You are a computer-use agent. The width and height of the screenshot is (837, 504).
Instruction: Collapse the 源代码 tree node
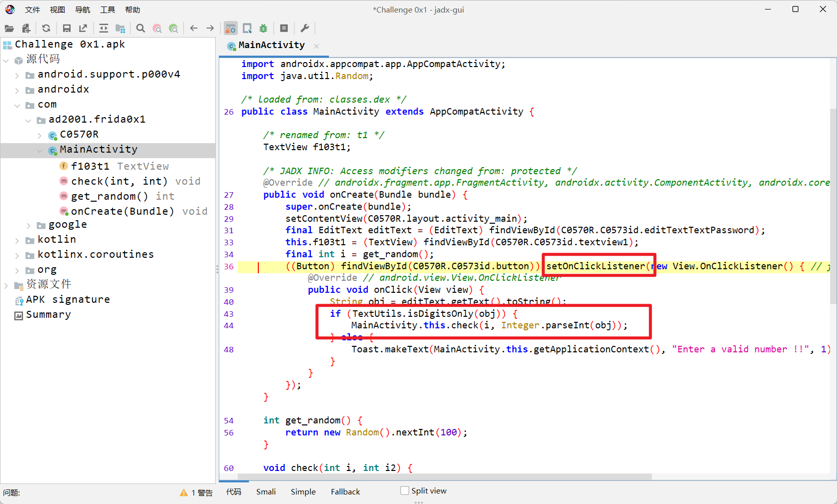point(6,61)
